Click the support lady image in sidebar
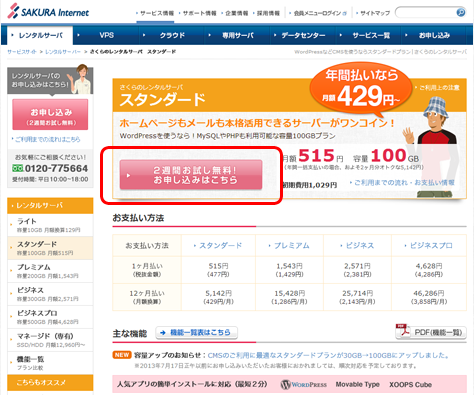 tap(82, 79)
